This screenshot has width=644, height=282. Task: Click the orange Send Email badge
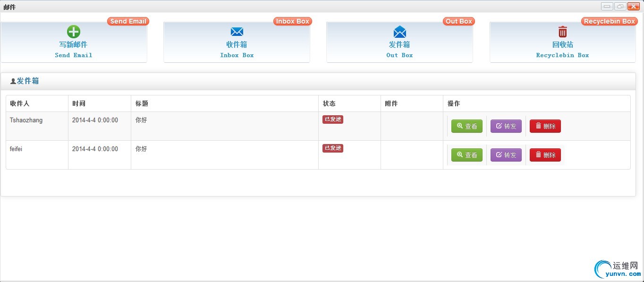click(128, 21)
